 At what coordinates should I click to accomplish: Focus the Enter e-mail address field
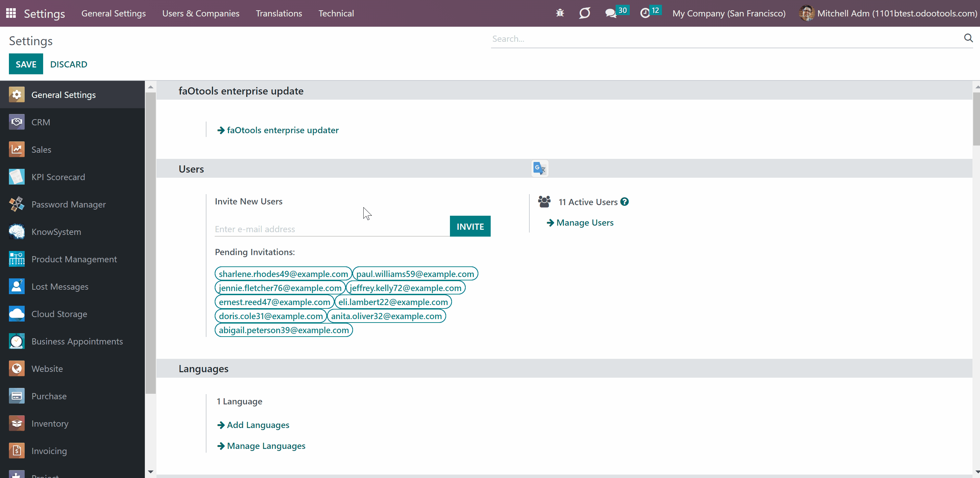[332, 229]
